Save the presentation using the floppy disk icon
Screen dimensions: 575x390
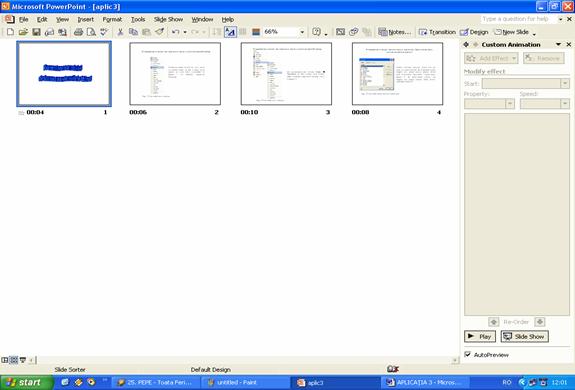[36, 32]
